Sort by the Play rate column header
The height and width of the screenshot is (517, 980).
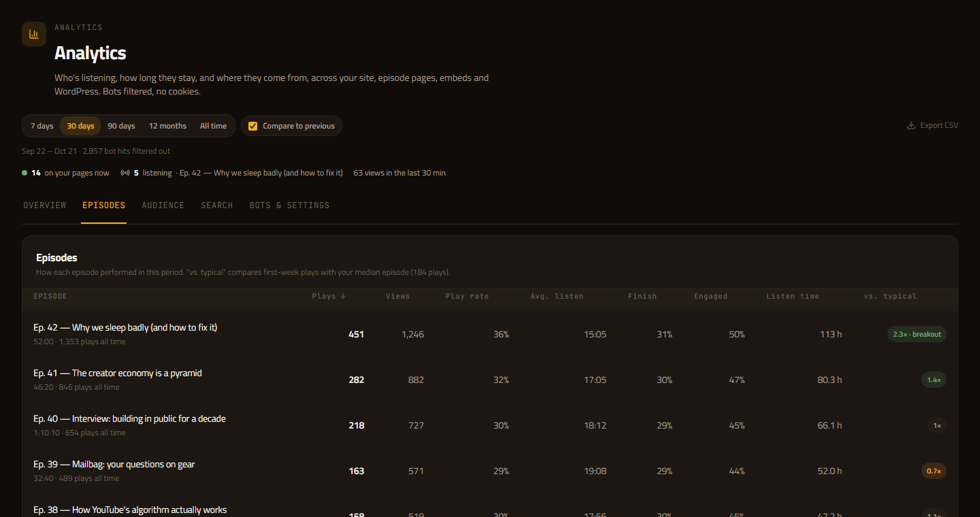coord(467,296)
